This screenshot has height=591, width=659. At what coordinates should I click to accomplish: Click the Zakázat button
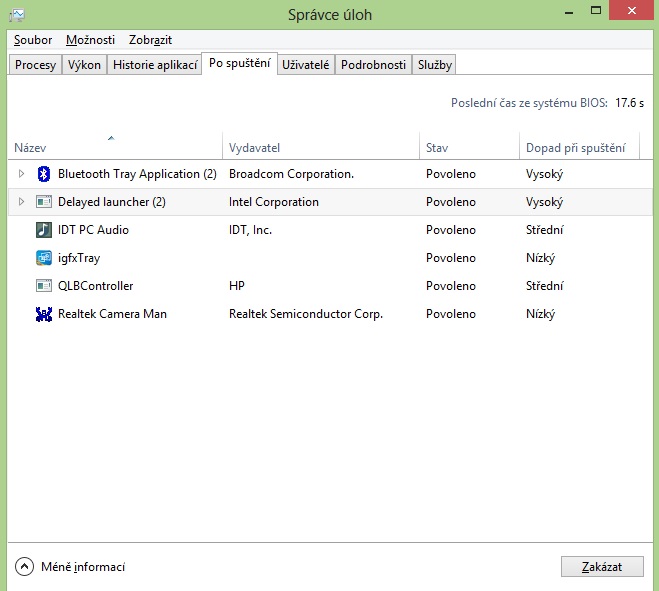[602, 567]
